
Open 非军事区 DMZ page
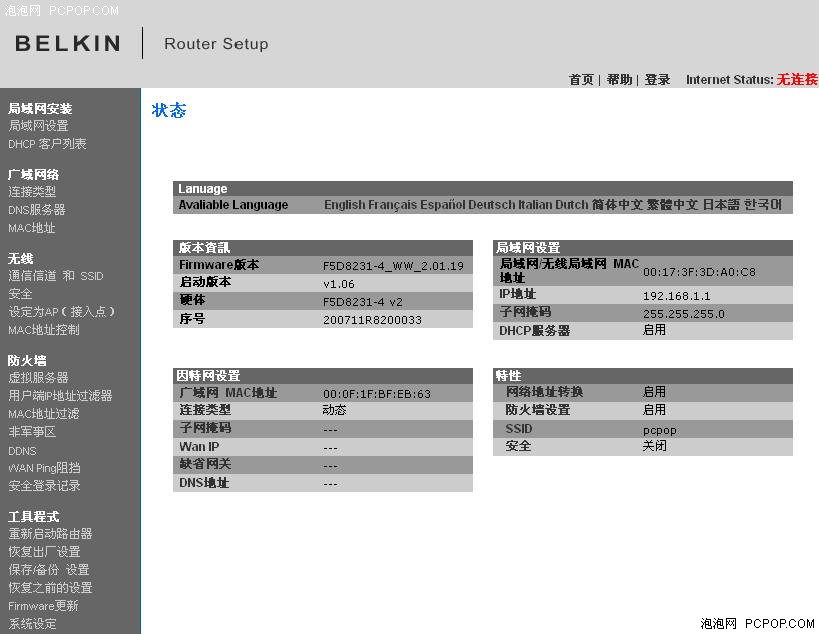[x=32, y=432]
